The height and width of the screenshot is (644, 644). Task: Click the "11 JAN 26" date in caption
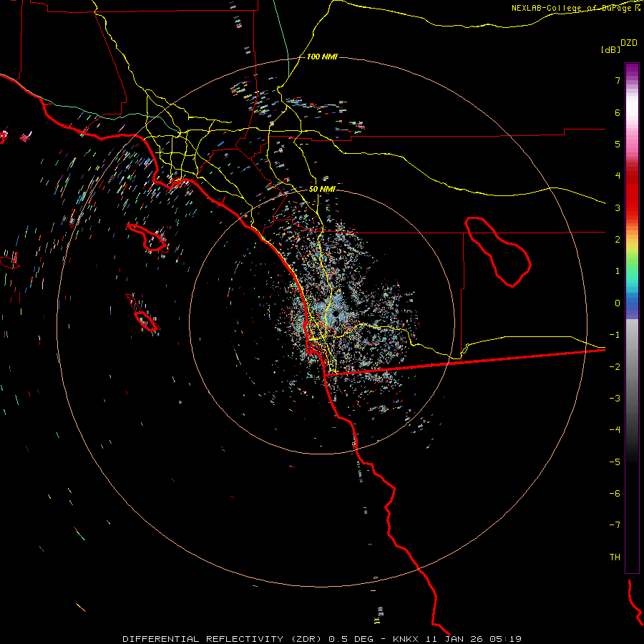[454, 639]
